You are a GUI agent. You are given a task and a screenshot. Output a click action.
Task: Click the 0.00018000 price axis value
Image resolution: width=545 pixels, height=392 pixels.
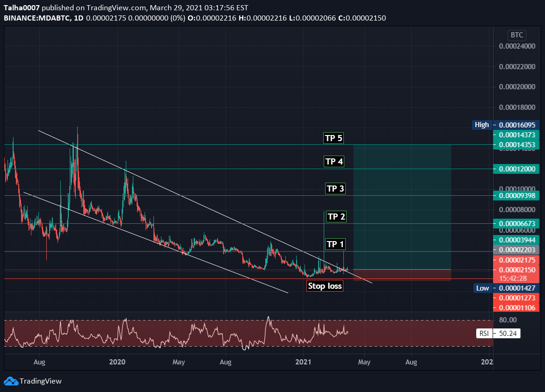(517, 107)
